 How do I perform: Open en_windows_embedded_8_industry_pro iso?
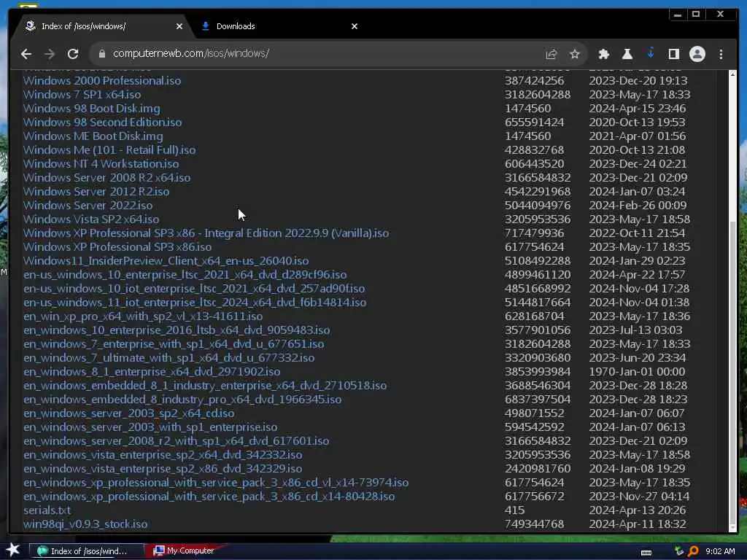(182, 399)
